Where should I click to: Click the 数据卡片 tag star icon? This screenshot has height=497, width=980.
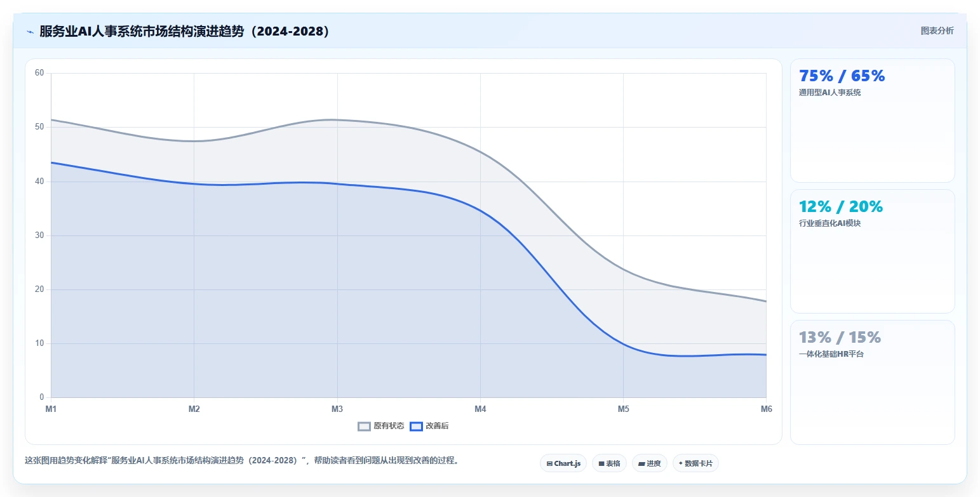(681, 463)
